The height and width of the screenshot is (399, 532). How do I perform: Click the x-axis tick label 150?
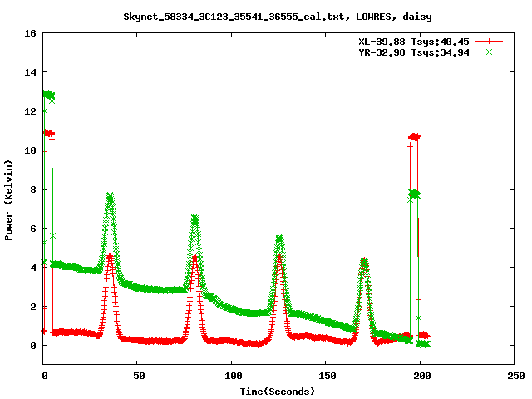coord(328,376)
